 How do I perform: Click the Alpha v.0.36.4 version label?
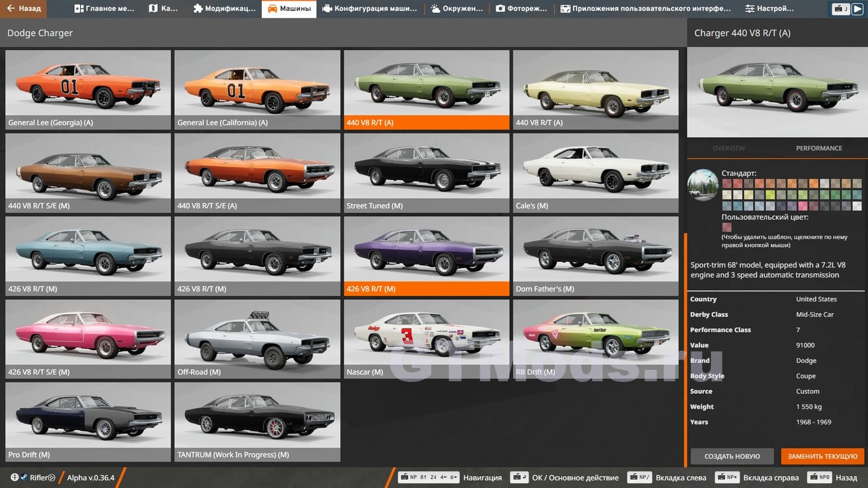[x=91, y=478]
